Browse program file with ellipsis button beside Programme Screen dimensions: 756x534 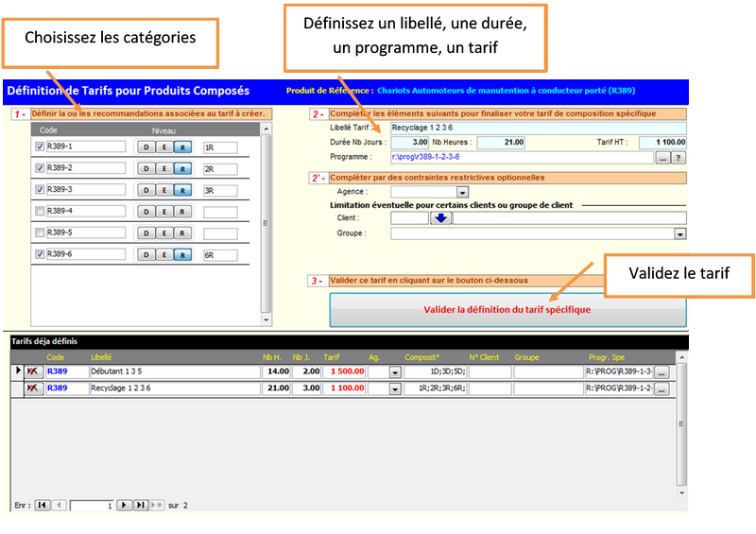pyautogui.click(x=663, y=157)
